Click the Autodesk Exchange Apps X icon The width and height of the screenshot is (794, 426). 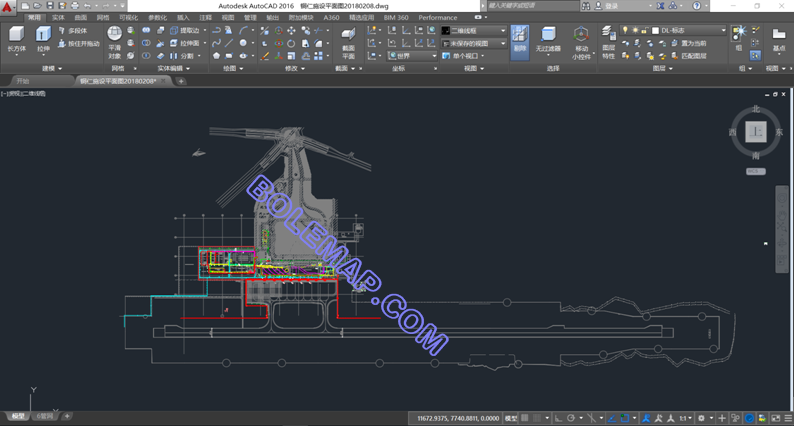[x=660, y=6]
